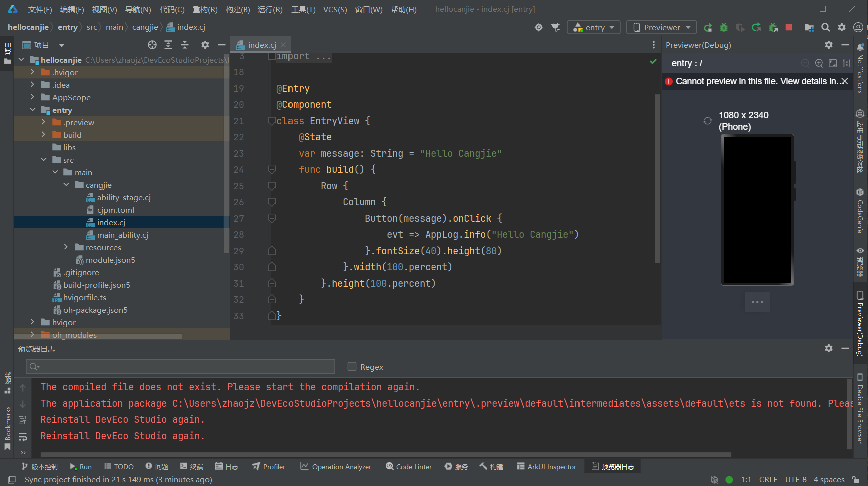Click the three-dots button under phone preview
The height and width of the screenshot is (486, 868).
click(757, 302)
